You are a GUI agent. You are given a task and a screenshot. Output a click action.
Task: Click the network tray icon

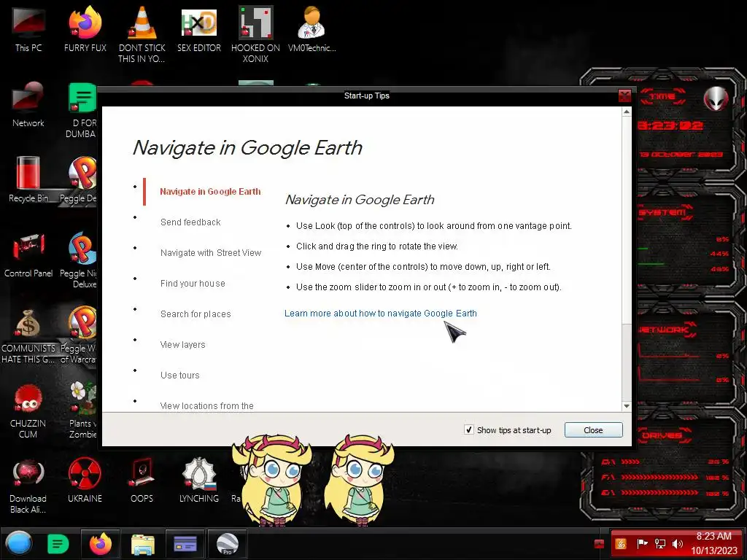660,544
